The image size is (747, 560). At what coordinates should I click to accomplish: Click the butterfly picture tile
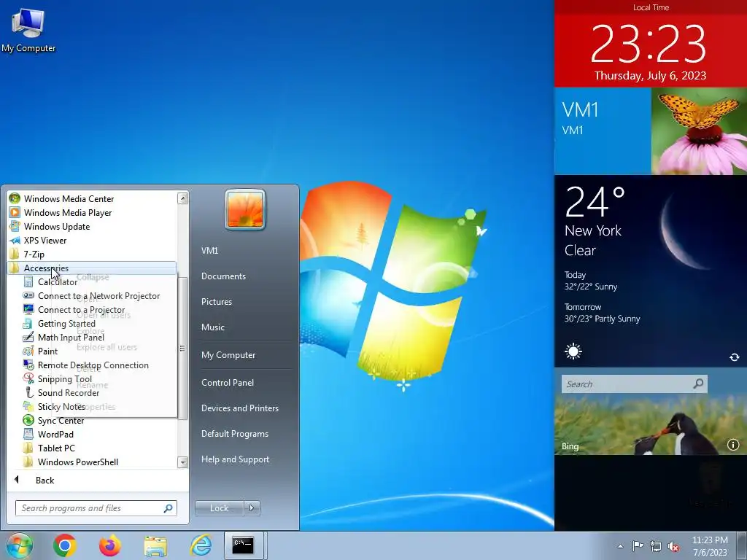pos(699,131)
